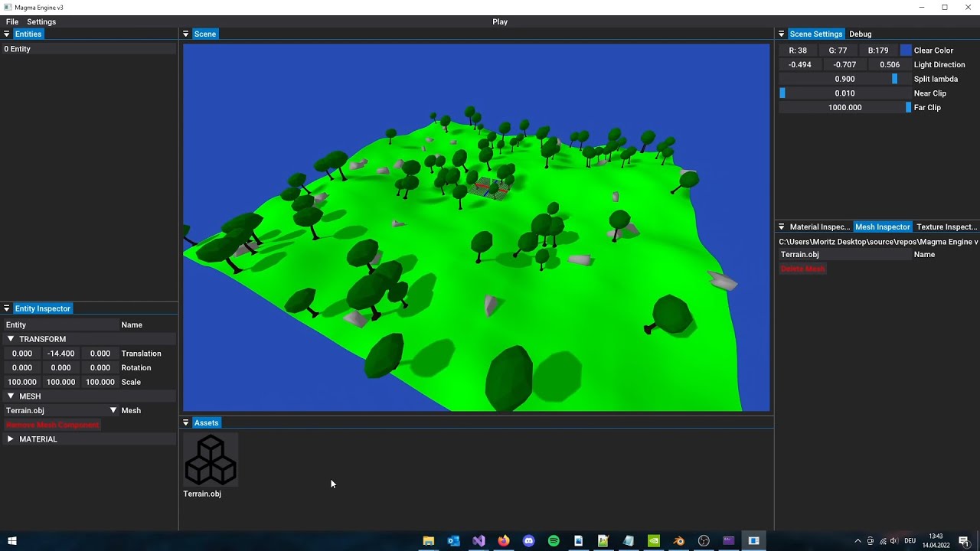Click the Entity name input field
Image resolution: width=980 pixels, height=551 pixels.
point(61,325)
